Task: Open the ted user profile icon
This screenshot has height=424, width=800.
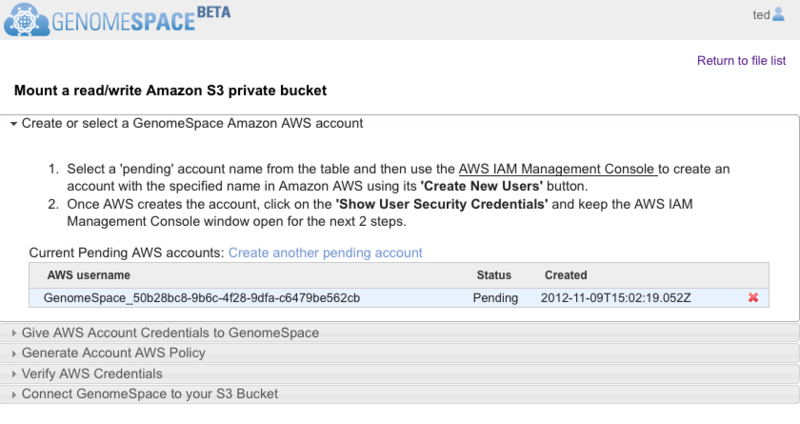Action: [779, 14]
